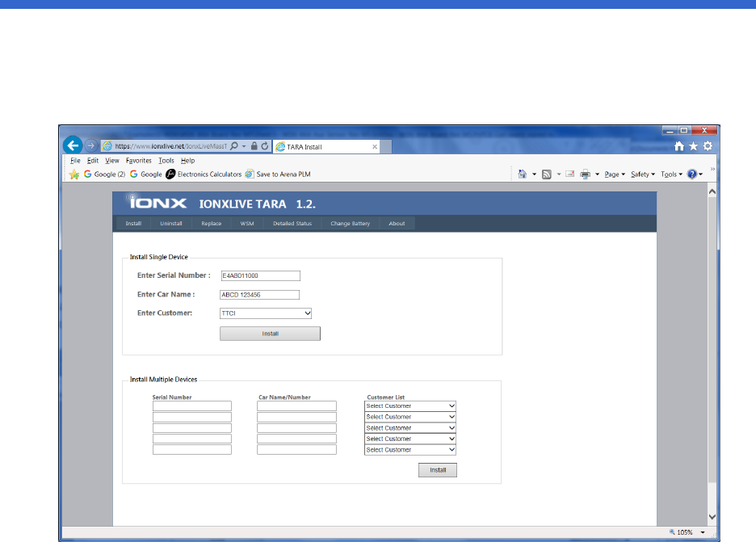Image resolution: width=756 pixels, height=542 pixels.
Task: Click the Home icon at top right
Action: point(678,146)
